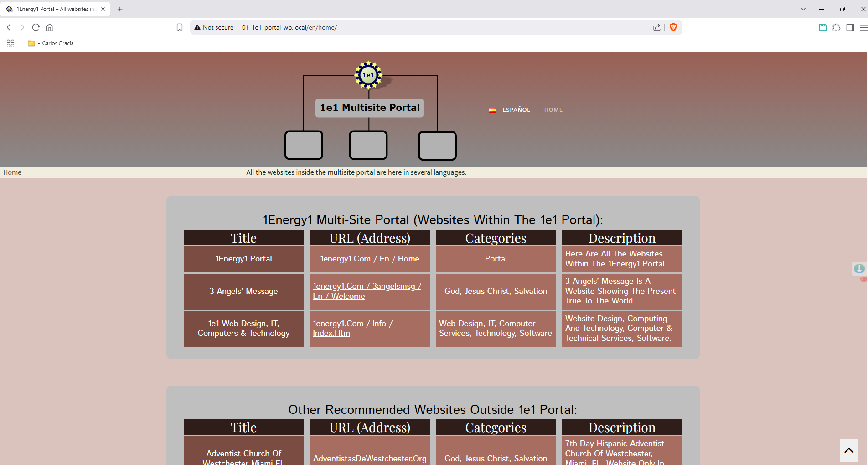Open the -_Carlos Gracia bookmarks folder
This screenshot has width=868, height=465.
point(51,43)
